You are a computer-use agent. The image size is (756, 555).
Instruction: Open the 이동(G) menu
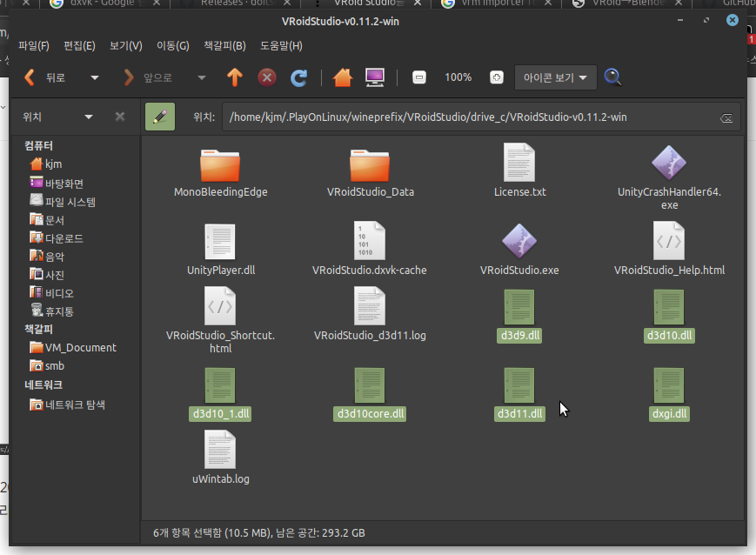click(x=172, y=46)
